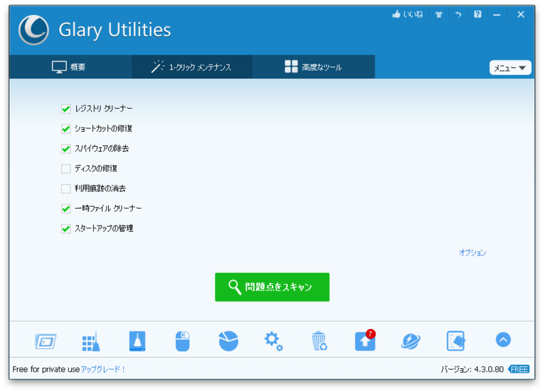Image resolution: width=544 pixels, height=392 pixels.
Task: Open the help question mark icon
Action: tap(478, 14)
